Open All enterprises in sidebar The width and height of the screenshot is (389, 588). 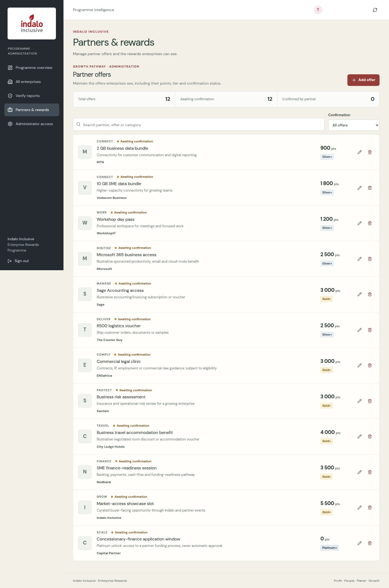(32, 82)
